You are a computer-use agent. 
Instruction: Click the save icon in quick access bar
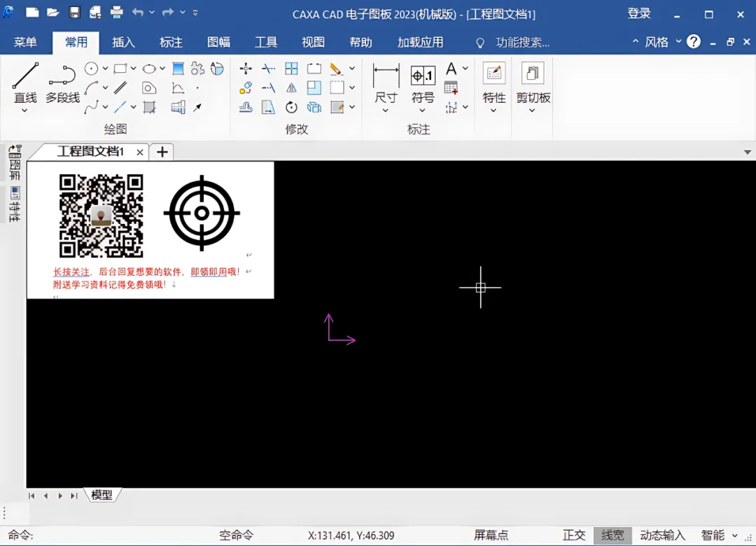click(74, 12)
